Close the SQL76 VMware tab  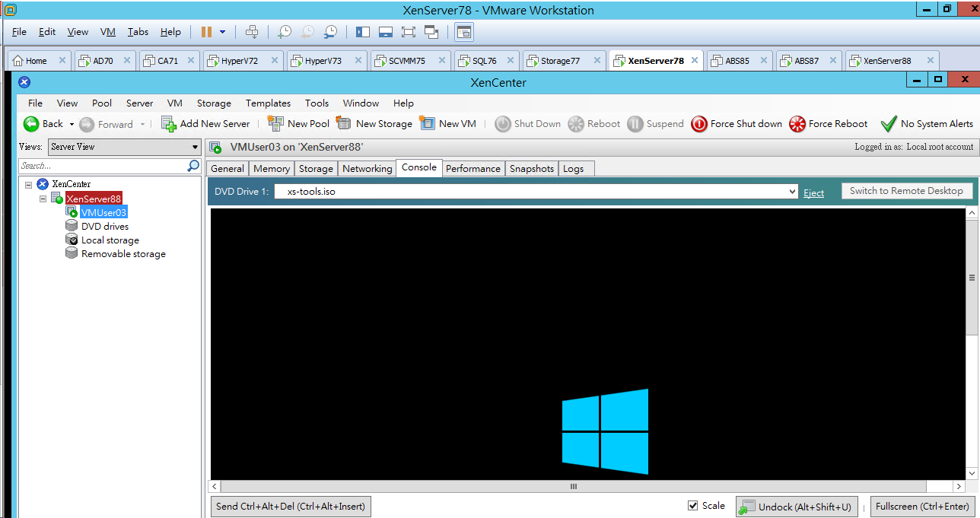510,61
